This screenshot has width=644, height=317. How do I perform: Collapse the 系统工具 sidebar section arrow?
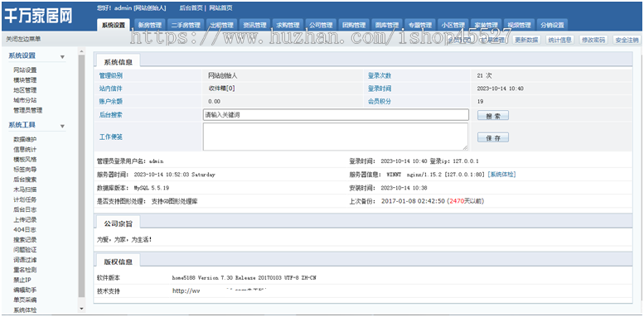pos(62,127)
